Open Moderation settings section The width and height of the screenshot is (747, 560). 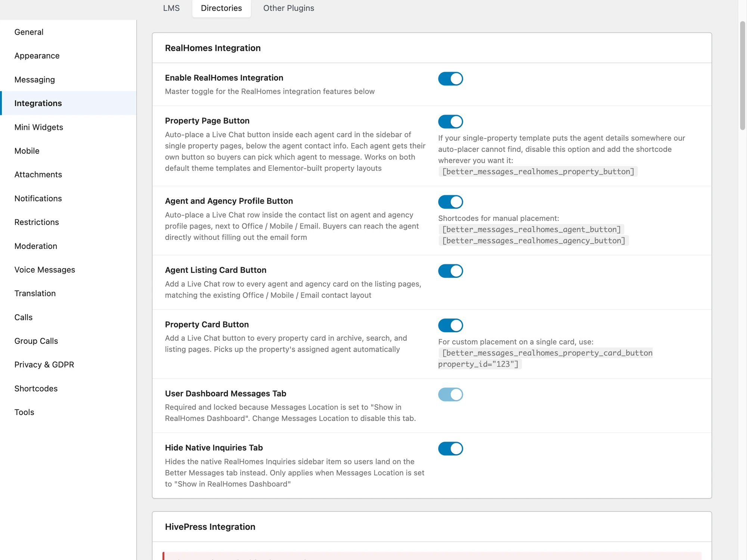[x=68, y=246]
